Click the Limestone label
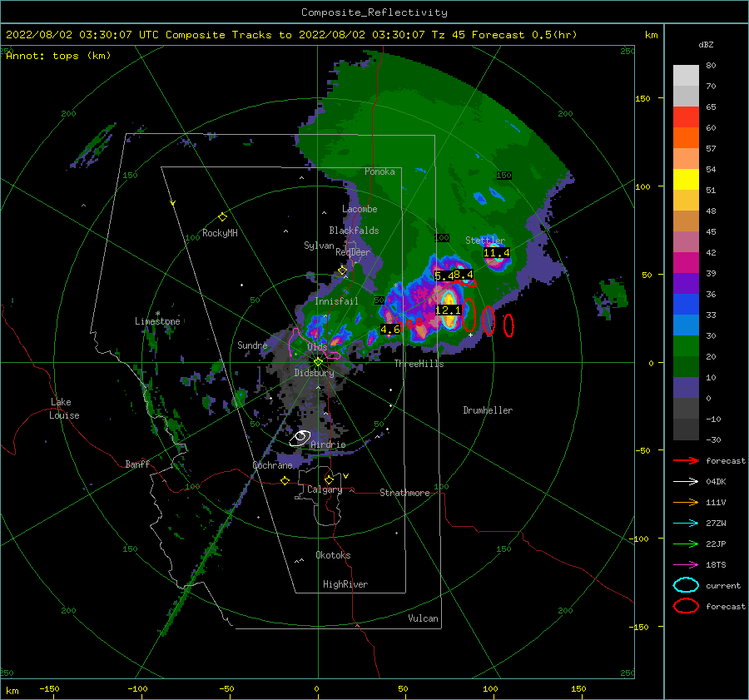Screen dimensions: 749x700 click(x=157, y=321)
